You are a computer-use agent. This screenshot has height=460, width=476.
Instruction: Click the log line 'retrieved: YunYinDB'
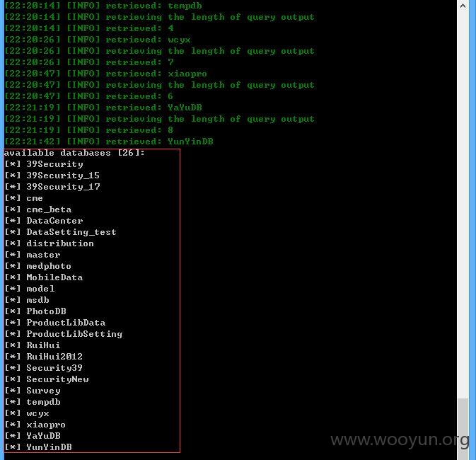pos(109,142)
